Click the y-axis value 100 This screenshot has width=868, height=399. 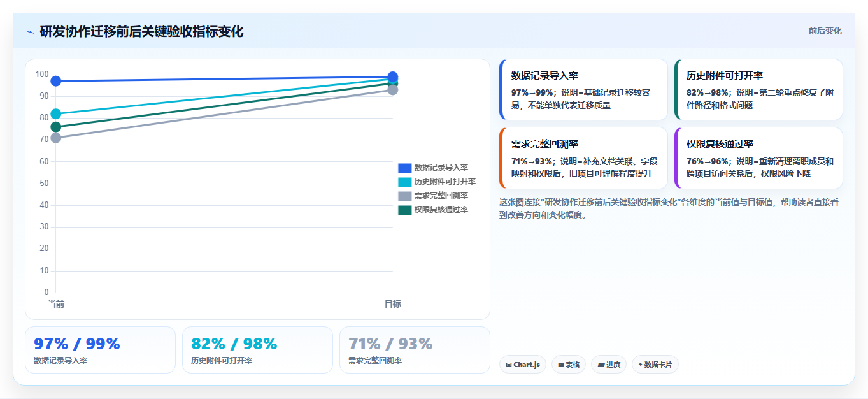[x=42, y=75]
